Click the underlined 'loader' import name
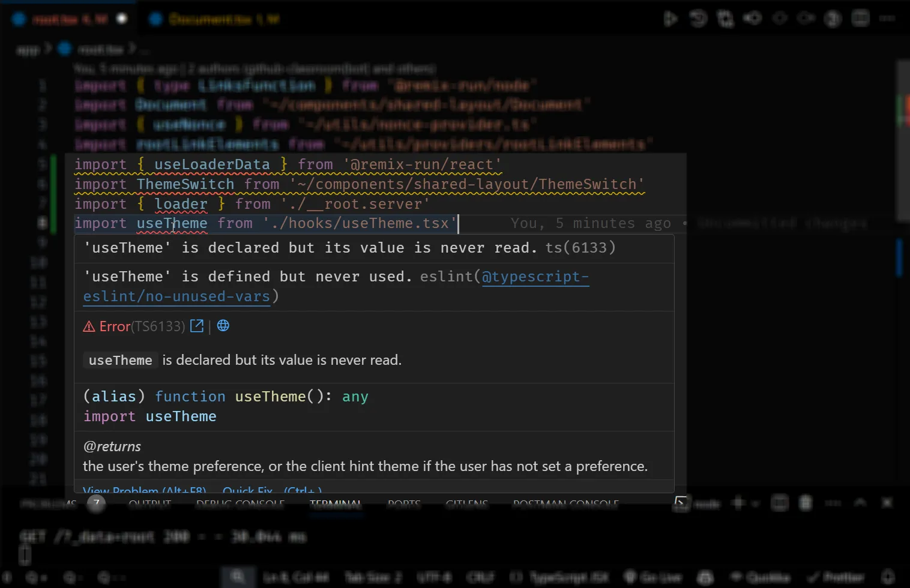 click(x=181, y=204)
